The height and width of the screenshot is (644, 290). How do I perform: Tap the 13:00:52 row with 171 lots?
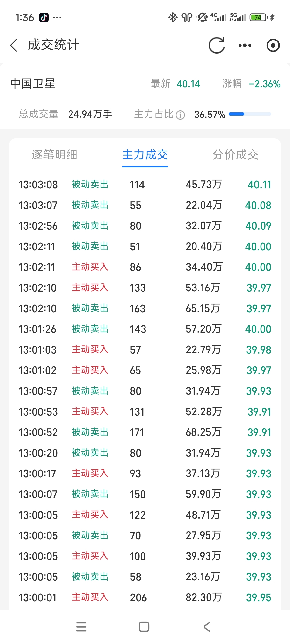[145, 432]
